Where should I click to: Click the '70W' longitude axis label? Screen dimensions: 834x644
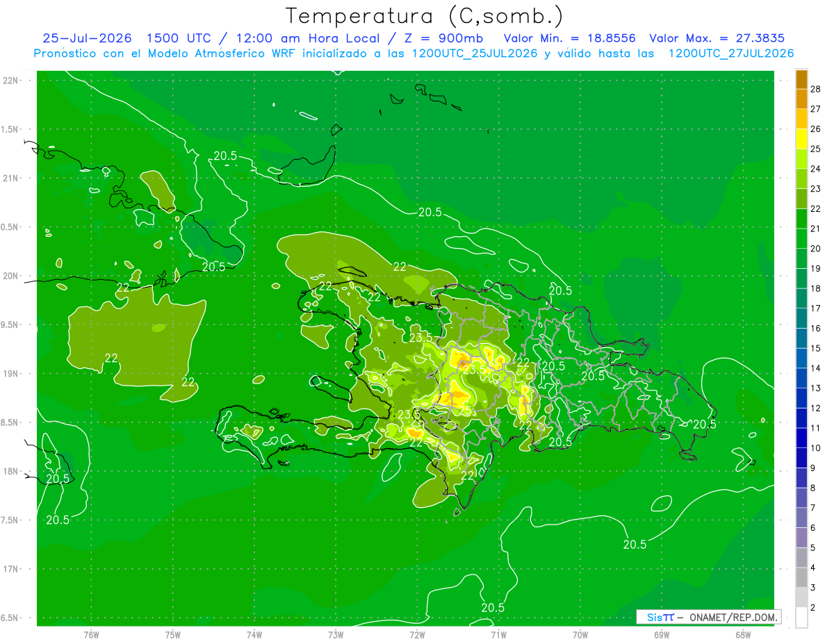[580, 635]
